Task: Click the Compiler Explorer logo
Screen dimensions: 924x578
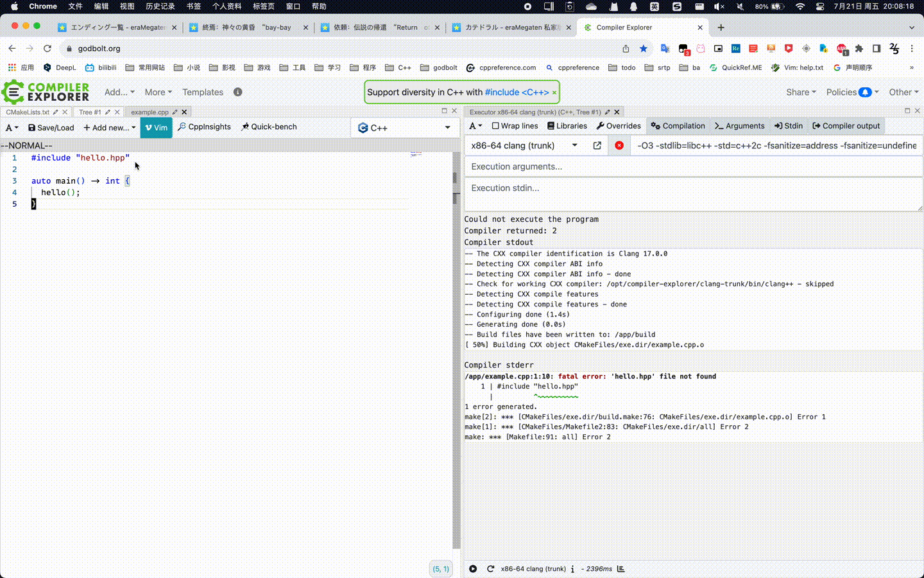Action: [46, 92]
